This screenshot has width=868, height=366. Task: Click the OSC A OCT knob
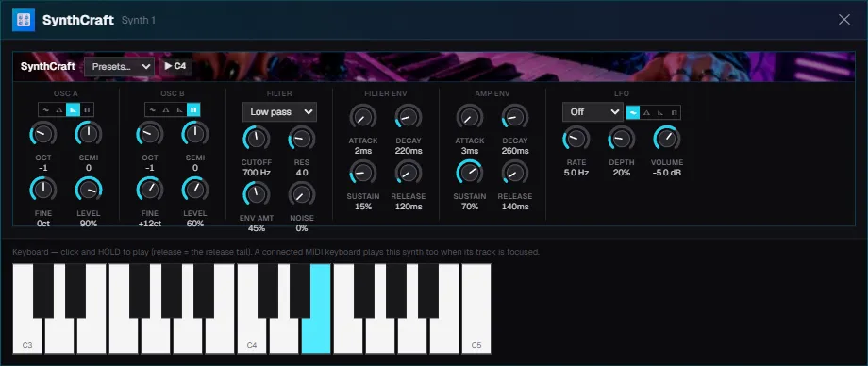pos(43,134)
